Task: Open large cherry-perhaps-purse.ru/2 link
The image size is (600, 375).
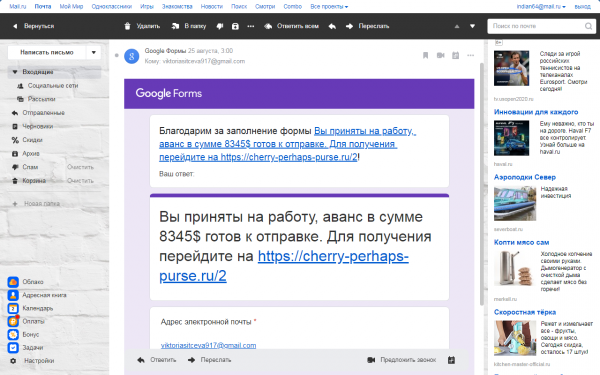Action: pyautogui.click(x=284, y=266)
